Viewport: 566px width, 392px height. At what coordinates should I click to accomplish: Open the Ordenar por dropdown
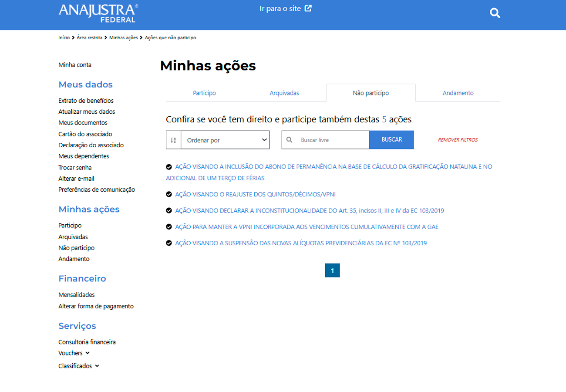[x=225, y=140]
